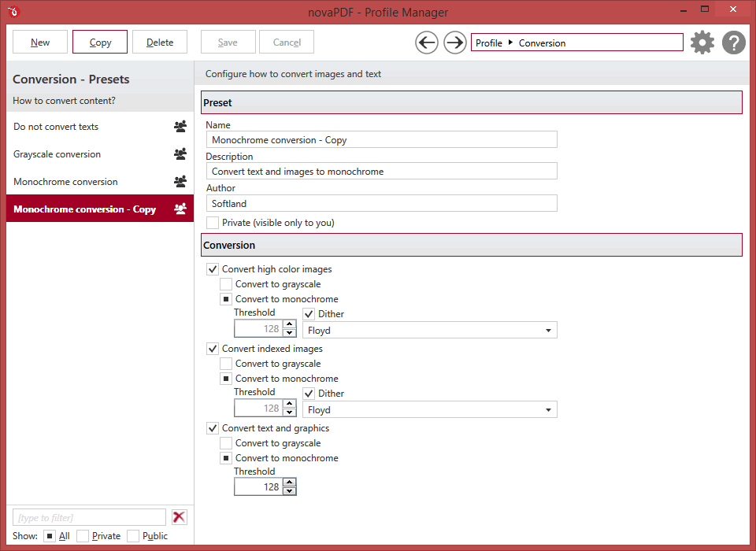The height and width of the screenshot is (551, 756).
Task: Clear the filter with red X icon
Action: 179,517
